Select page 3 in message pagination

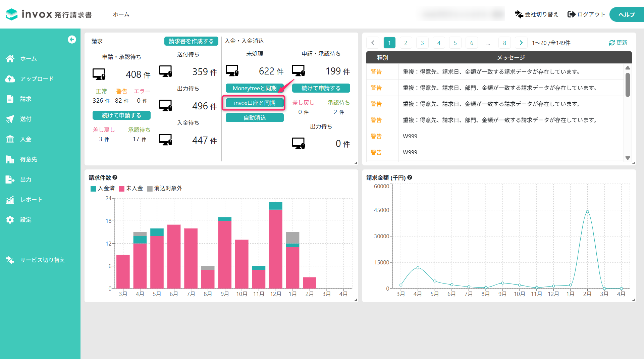(422, 43)
